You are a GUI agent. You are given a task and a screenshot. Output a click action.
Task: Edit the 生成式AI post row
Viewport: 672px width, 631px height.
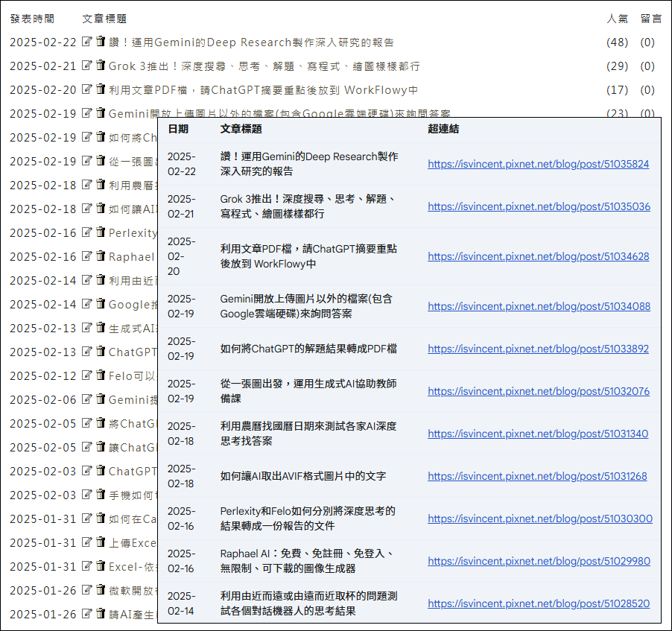tap(87, 328)
